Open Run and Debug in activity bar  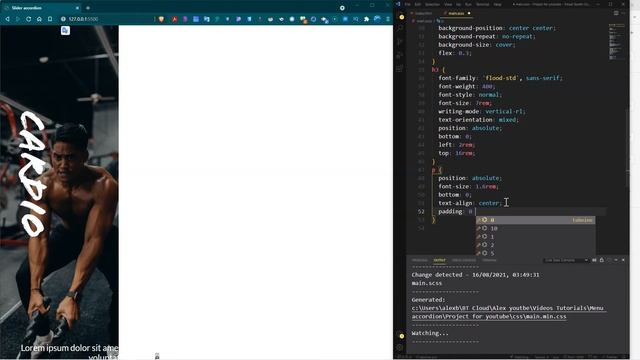pos(400,55)
